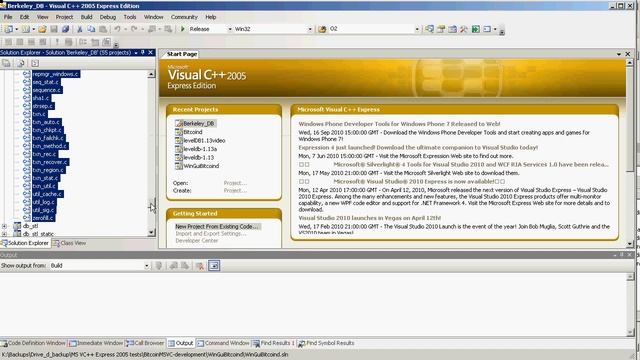The image size is (640, 360).
Task: Click the Save floppy disk icon
Action: (x=54, y=29)
